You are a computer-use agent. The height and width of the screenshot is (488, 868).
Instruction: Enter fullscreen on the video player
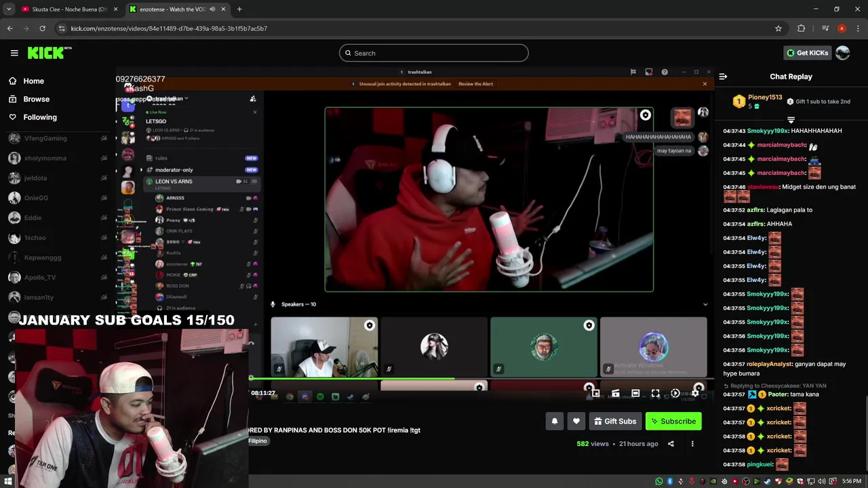(655, 393)
